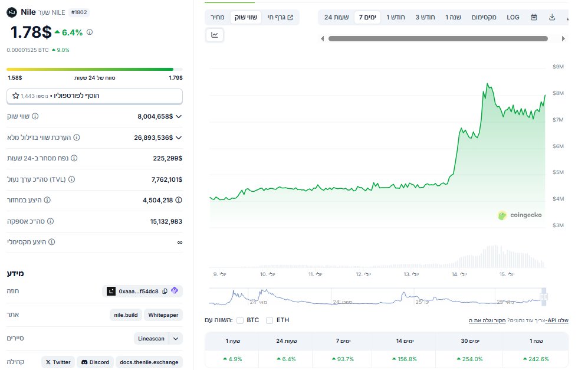588x370 pixels.
Task: Open info icon next to שווי שוק
Action: [x=35, y=116]
